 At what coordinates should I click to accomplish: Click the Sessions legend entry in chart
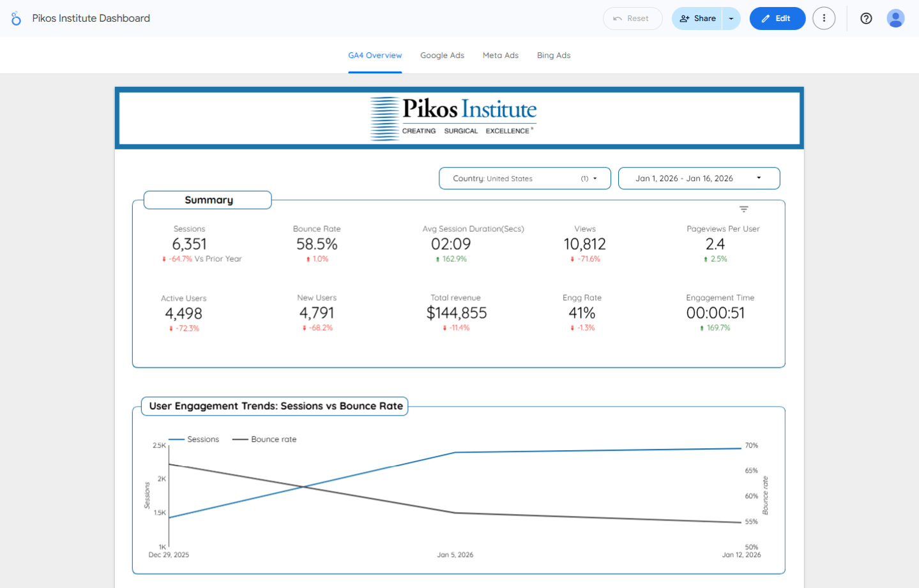coord(194,439)
